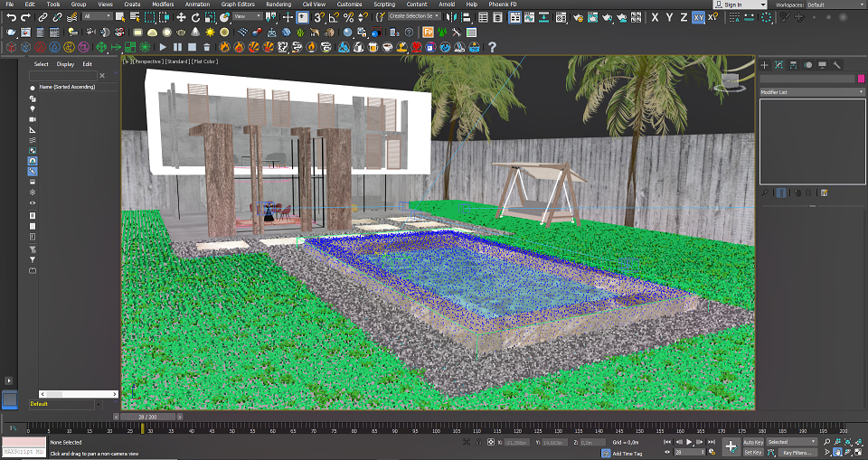Viewport: 868px width, 460px height.
Task: Open the Key Filters dialog
Action: (797, 452)
